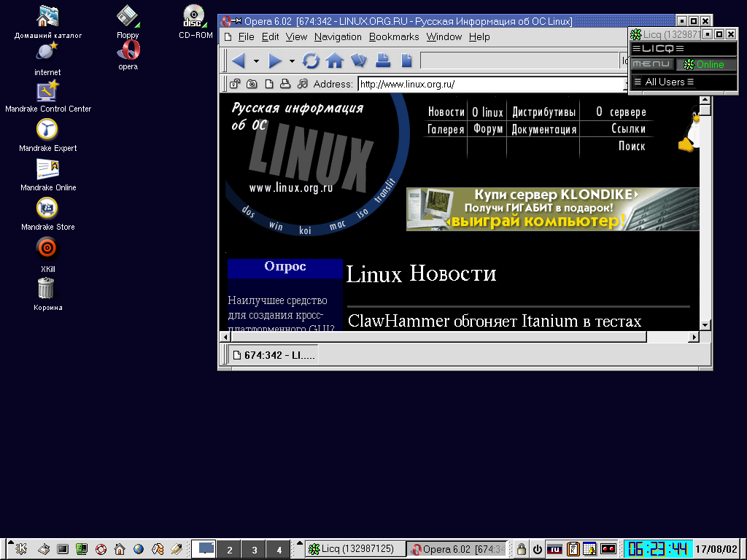Screen dimensions: 747x560
Task: Follow the Форум link
Action: click(x=488, y=129)
